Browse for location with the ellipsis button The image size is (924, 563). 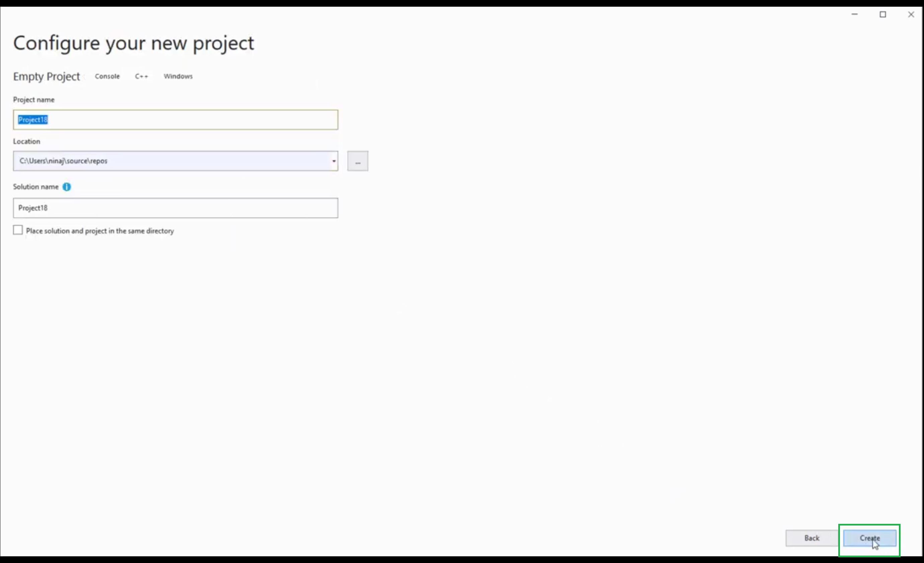[x=357, y=161]
